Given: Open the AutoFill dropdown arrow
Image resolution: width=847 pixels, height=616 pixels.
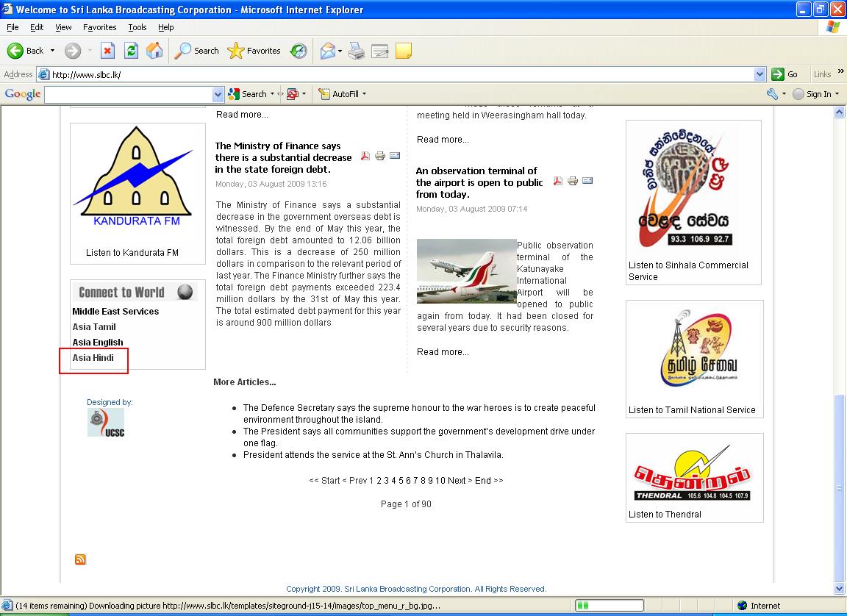Looking at the screenshot, I should [x=364, y=94].
